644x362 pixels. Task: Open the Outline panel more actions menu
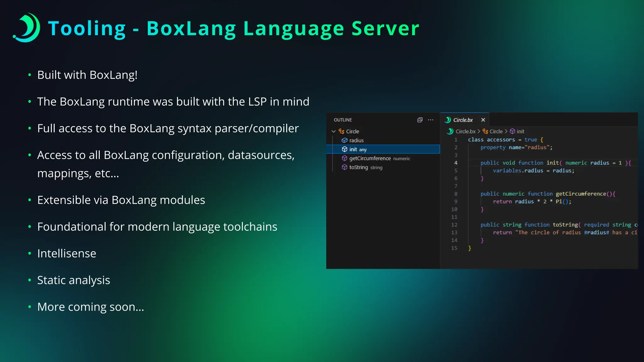(430, 120)
